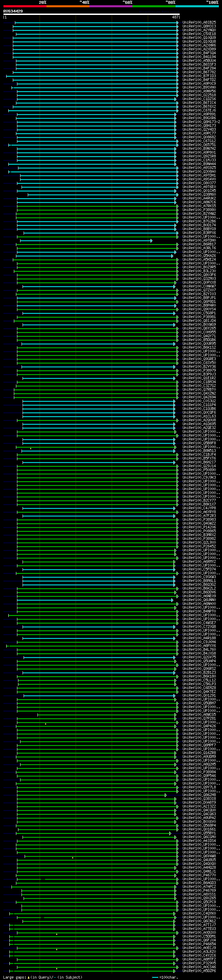Click the short cyan alignment bar for A9TDH0

click(86, 241)
